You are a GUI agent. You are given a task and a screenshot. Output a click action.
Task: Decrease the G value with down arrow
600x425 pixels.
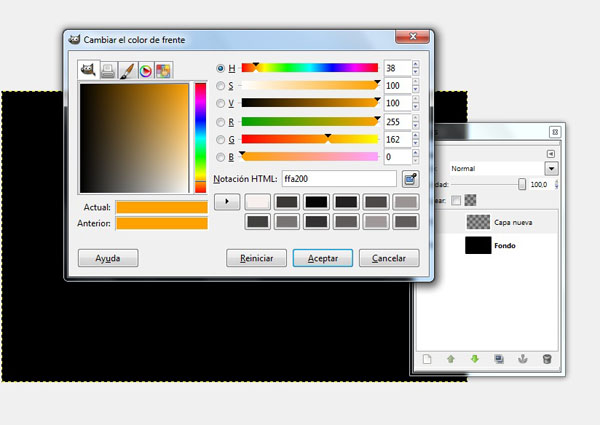[x=416, y=143]
